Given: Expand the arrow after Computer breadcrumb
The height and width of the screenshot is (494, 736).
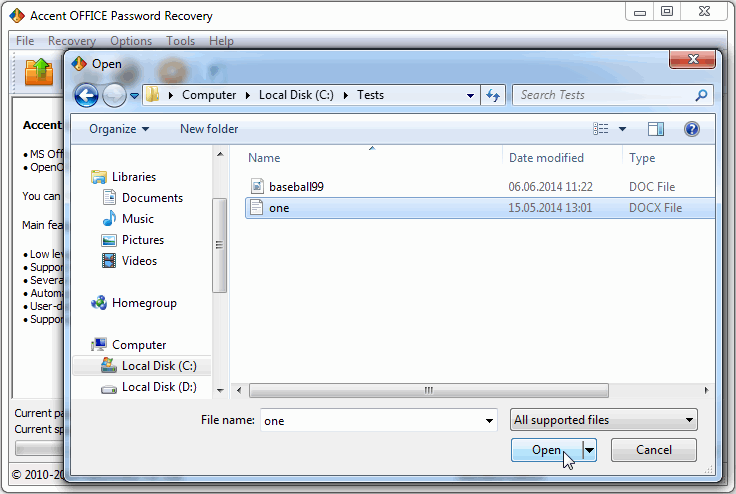Looking at the screenshot, I should [x=248, y=95].
